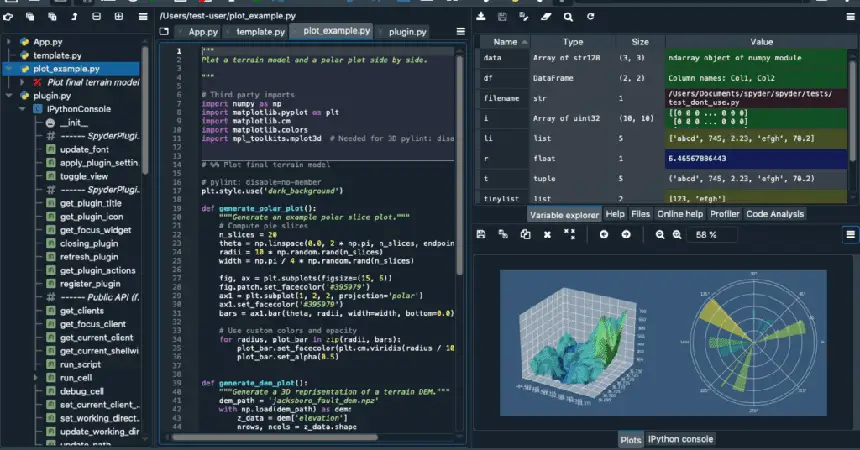
Task: Select the update_font method in outline
Action: click(84, 149)
